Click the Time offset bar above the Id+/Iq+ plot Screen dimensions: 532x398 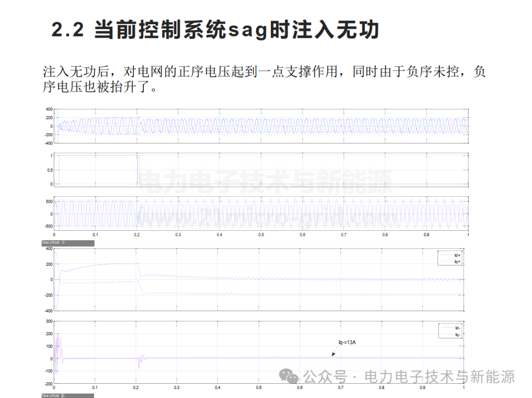point(68,243)
